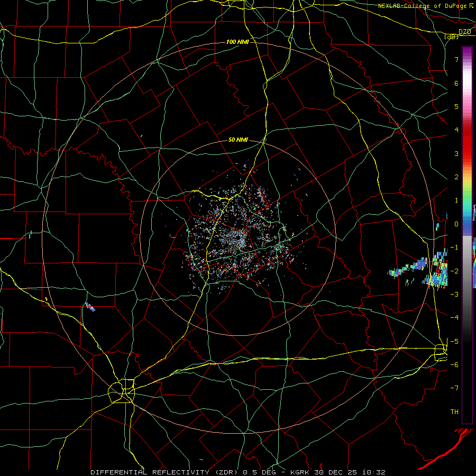The height and width of the screenshot is (476, 476).
Task: Click the -1 value on color scale
Action: point(454,248)
